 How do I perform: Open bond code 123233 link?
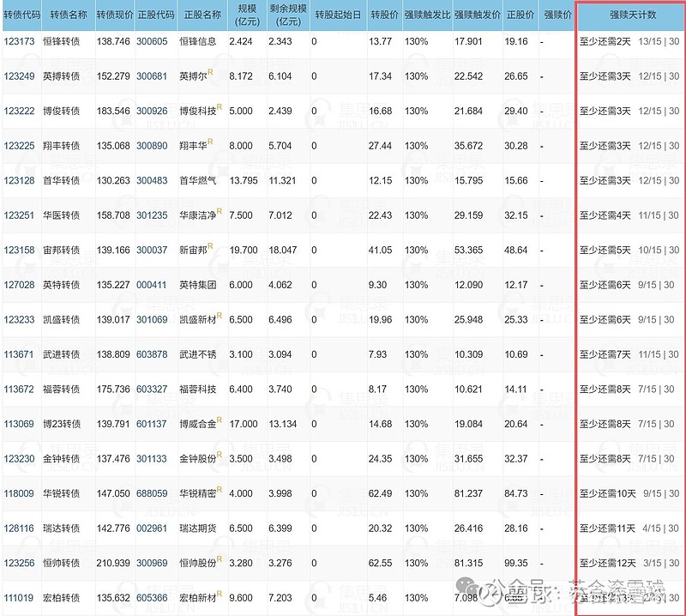[x=19, y=320]
